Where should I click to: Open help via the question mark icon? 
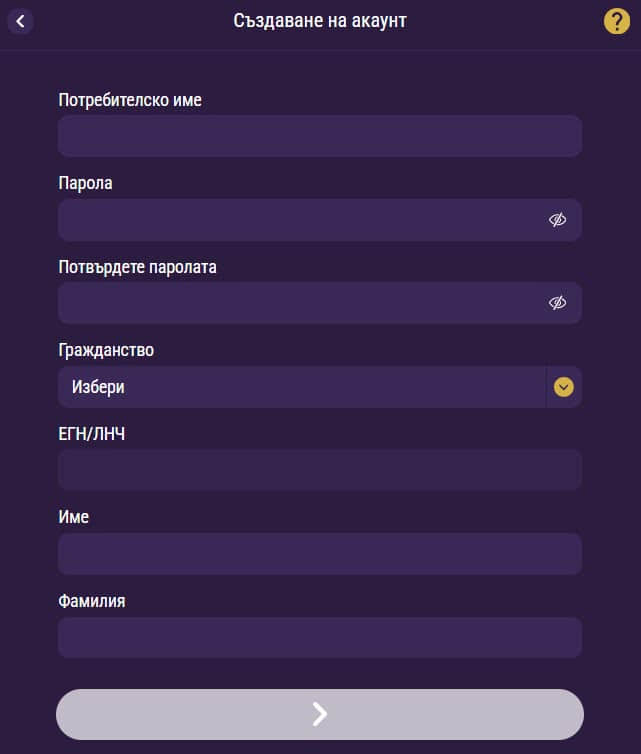pyautogui.click(x=616, y=21)
